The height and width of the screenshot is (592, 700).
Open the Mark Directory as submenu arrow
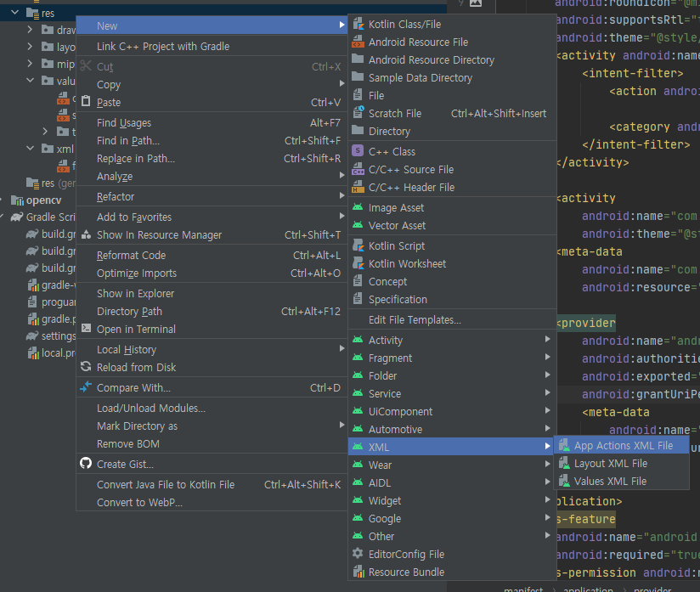tap(342, 425)
